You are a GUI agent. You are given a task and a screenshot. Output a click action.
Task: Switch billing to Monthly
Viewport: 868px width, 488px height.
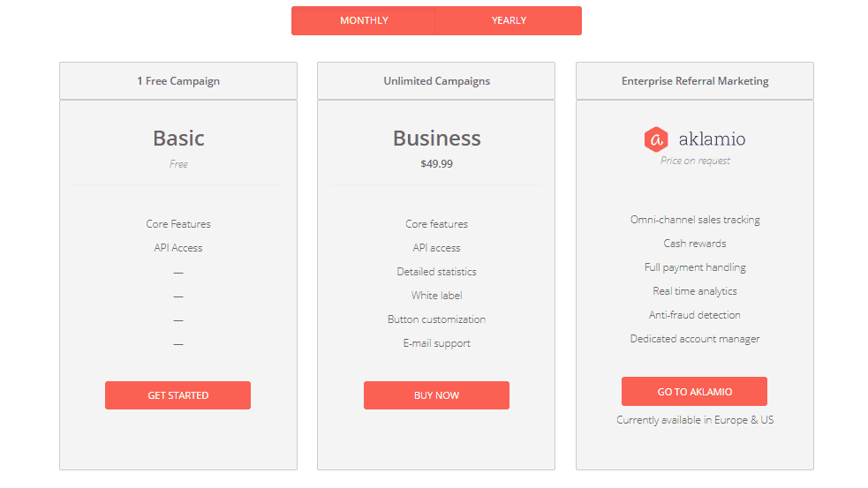pyautogui.click(x=364, y=20)
